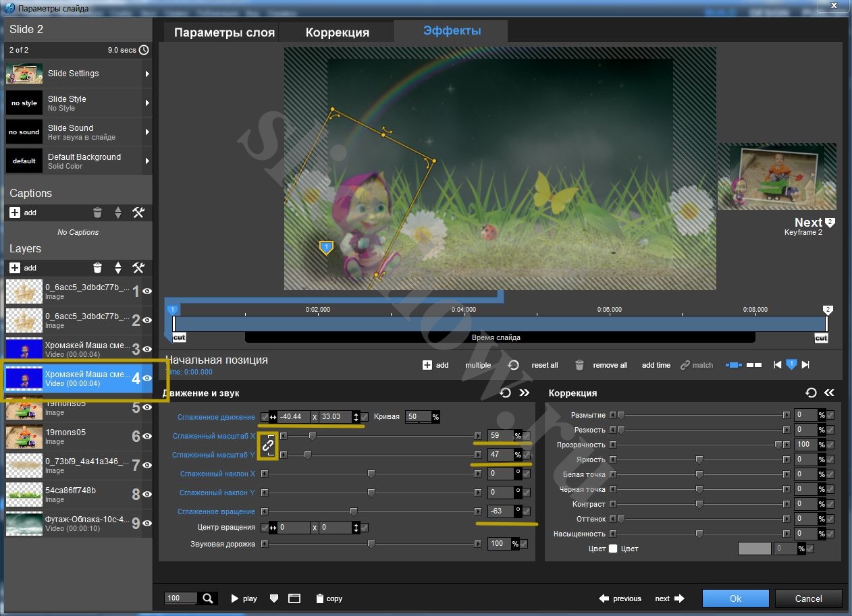
Task: Click the Layers reorder up/down arrows
Action: point(118,268)
